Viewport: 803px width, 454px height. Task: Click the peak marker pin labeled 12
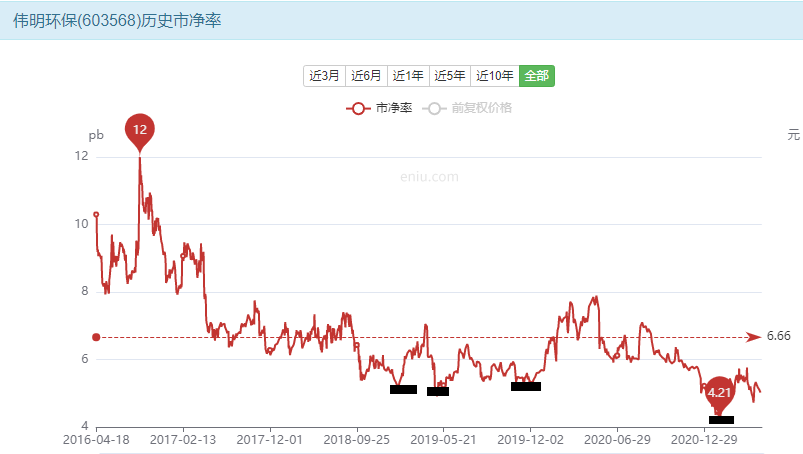click(140, 130)
